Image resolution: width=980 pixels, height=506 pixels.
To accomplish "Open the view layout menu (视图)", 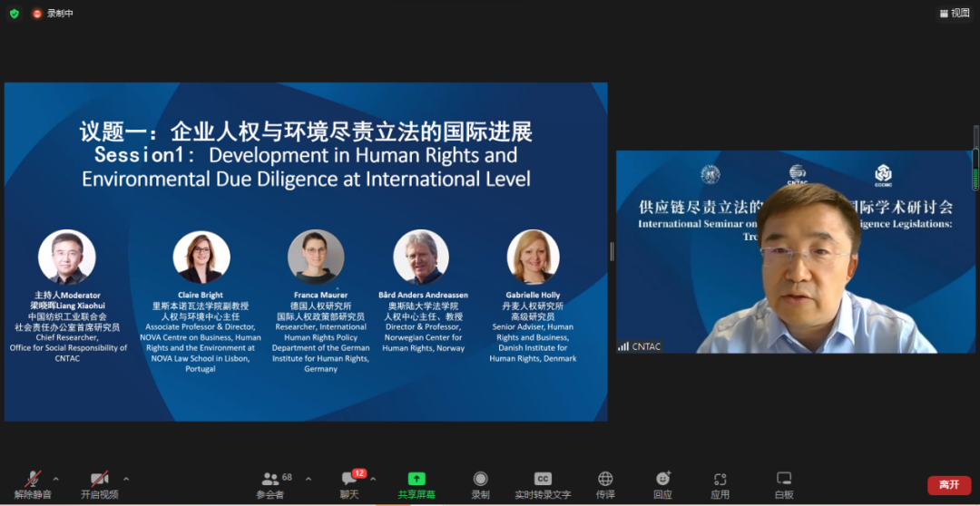I will click(955, 13).
